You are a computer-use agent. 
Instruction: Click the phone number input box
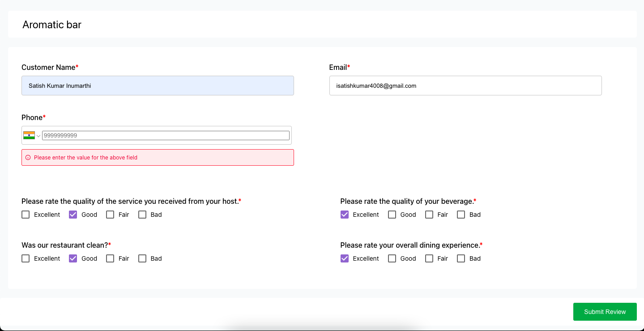click(166, 135)
